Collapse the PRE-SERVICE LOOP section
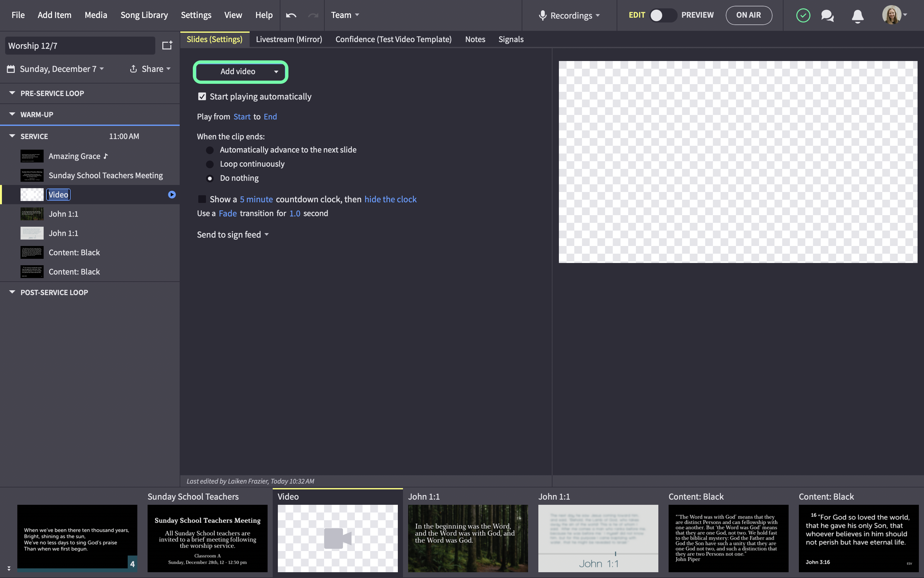The width and height of the screenshot is (924, 578). pyautogui.click(x=12, y=93)
